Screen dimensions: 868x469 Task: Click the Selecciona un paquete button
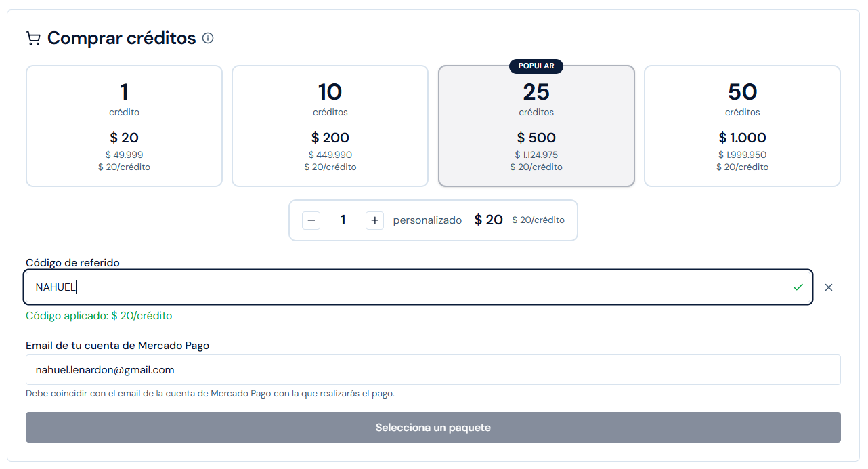(433, 427)
